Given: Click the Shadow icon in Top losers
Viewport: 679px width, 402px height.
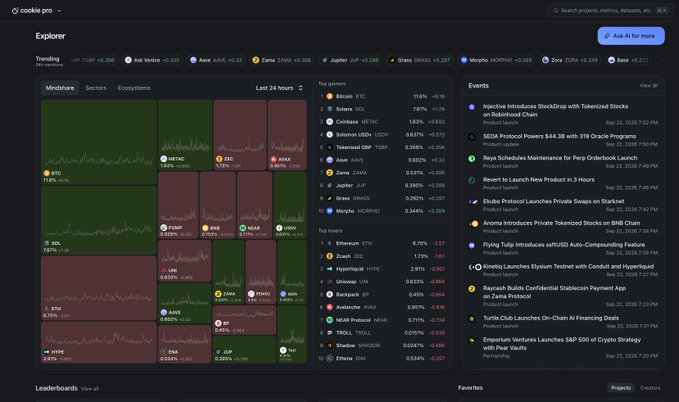Looking at the screenshot, I should [330, 345].
